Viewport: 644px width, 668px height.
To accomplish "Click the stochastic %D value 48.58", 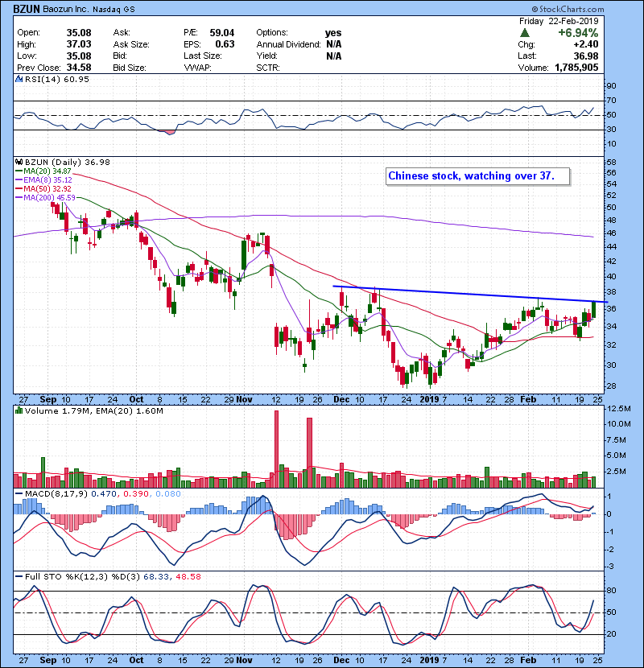I will click(188, 577).
